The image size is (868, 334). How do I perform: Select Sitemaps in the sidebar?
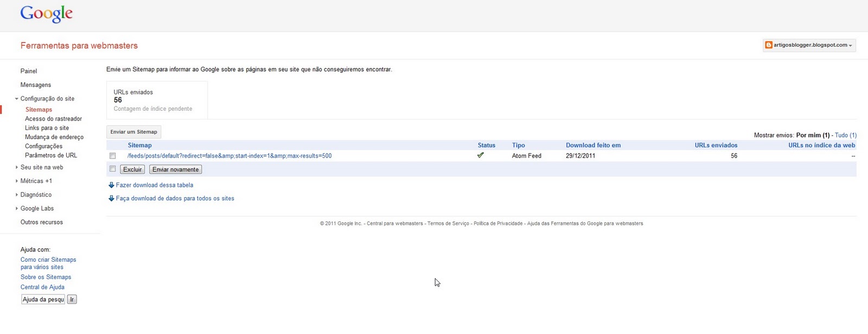click(x=39, y=110)
